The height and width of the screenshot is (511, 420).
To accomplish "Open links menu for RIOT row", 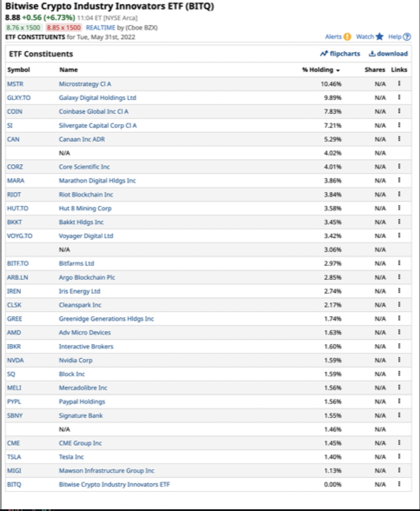I will tap(399, 194).
